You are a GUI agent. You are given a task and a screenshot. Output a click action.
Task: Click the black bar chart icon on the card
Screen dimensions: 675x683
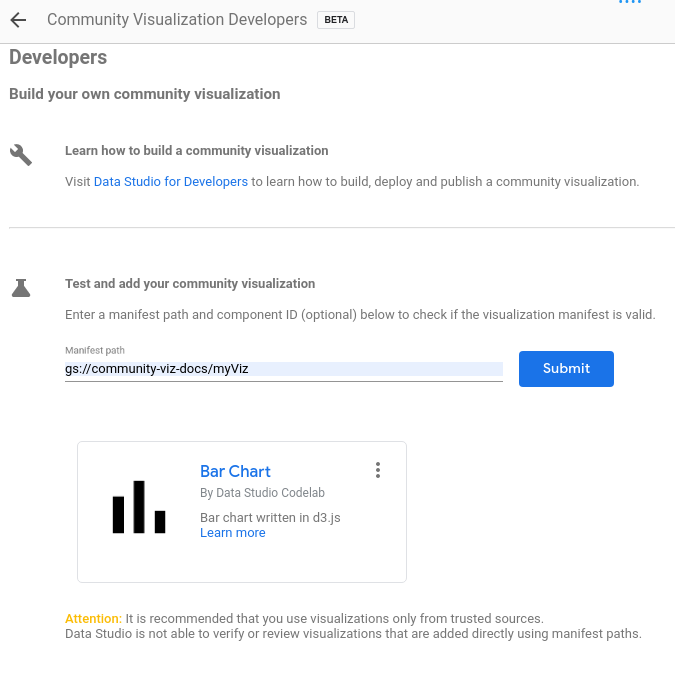pyautogui.click(x=138, y=507)
